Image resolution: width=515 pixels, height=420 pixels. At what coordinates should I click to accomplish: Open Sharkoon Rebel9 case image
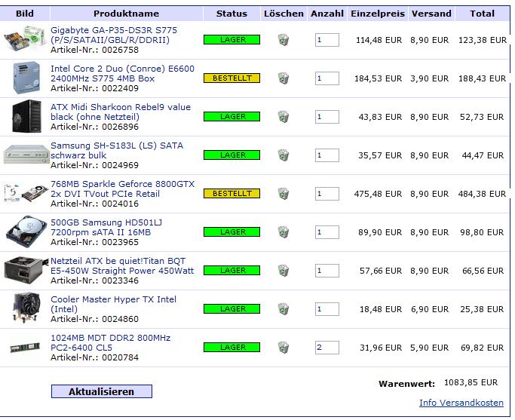pos(26,116)
